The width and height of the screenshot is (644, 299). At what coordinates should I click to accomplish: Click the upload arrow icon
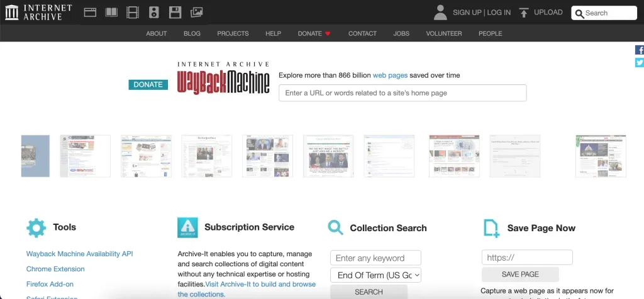(x=524, y=13)
